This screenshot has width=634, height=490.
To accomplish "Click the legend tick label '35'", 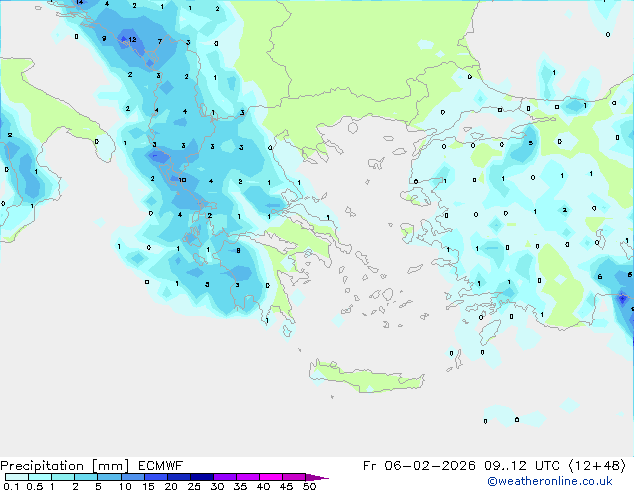I will 240,486.
